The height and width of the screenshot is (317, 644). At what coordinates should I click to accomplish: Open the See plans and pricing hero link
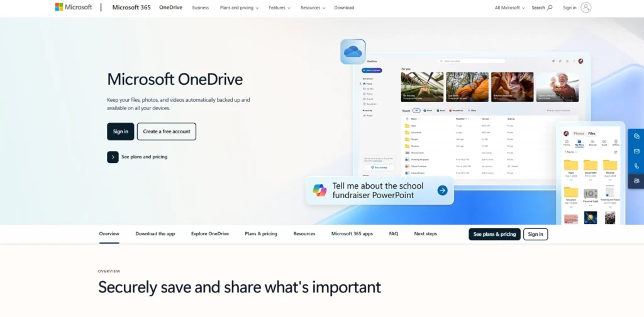[144, 157]
